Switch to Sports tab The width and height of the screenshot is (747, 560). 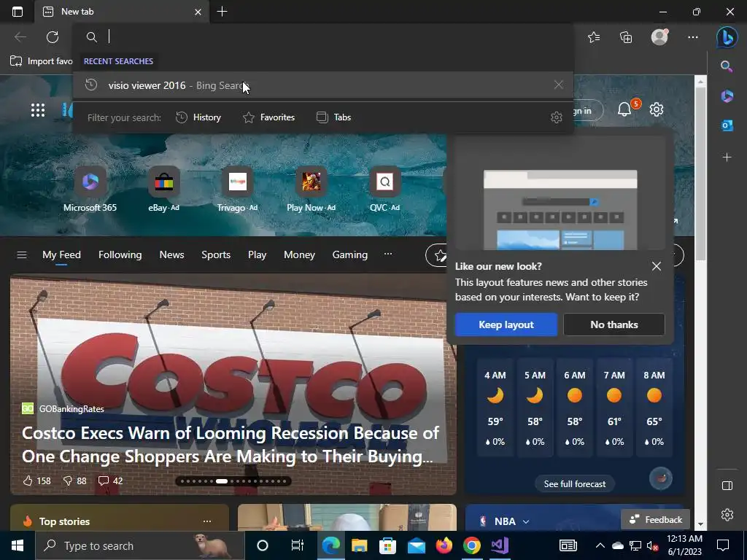[x=216, y=254]
